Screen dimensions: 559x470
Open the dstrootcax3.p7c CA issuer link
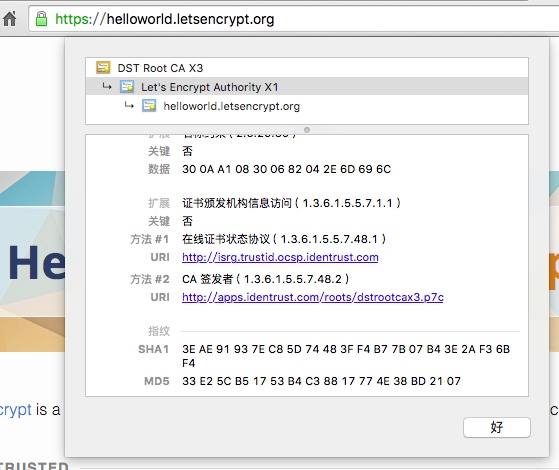[313, 297]
